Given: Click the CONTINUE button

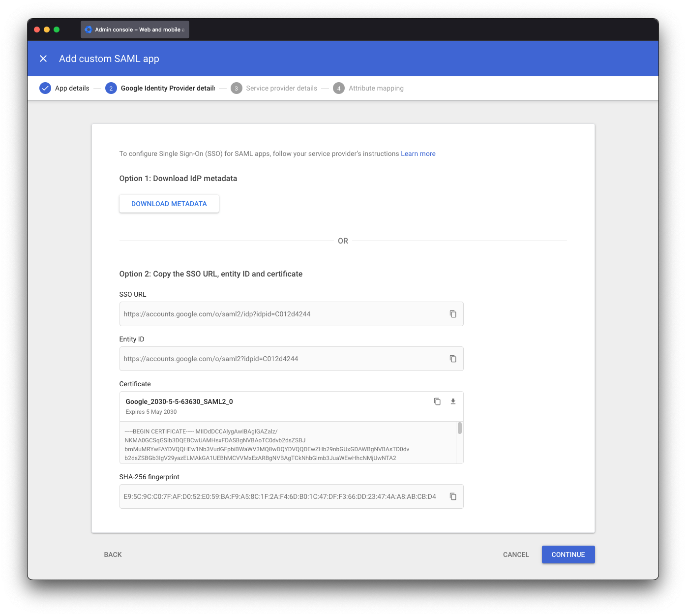Looking at the screenshot, I should click(568, 554).
